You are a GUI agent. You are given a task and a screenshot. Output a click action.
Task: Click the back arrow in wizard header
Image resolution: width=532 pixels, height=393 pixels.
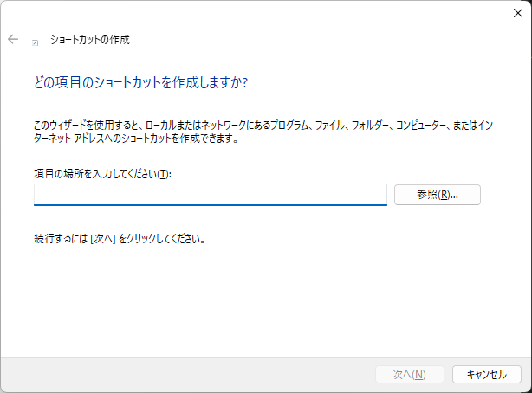13,40
